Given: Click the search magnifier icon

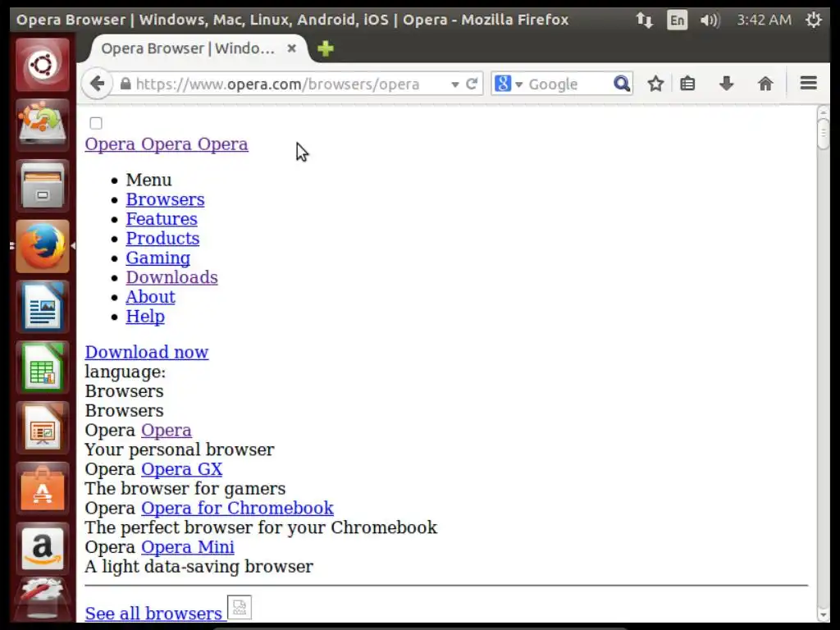Looking at the screenshot, I should coord(622,84).
